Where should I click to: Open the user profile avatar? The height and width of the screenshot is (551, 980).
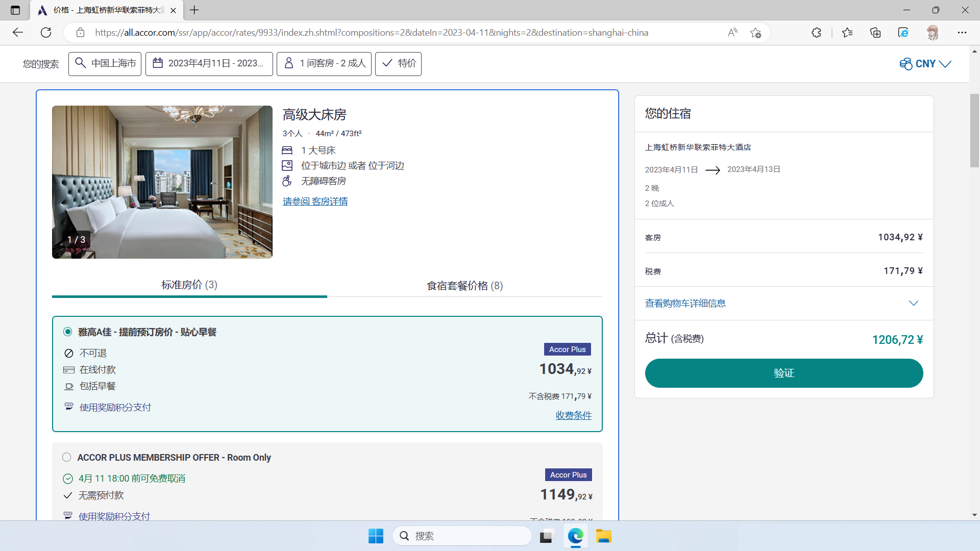933,33
